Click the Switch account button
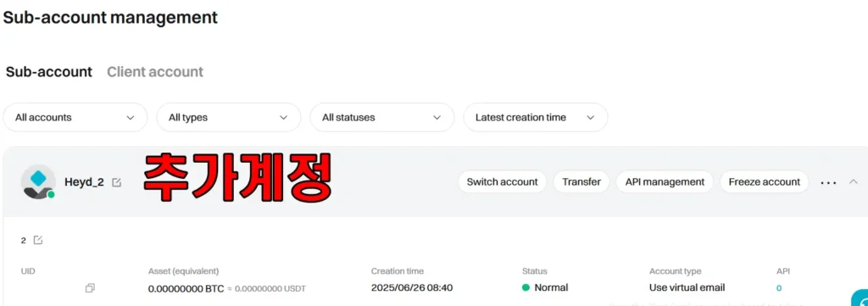868x306 pixels. [502, 181]
